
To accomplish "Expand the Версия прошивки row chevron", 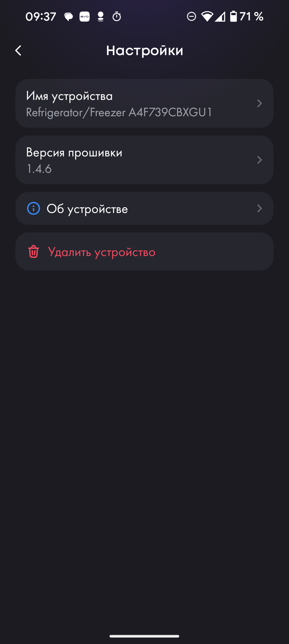I will point(259,160).
